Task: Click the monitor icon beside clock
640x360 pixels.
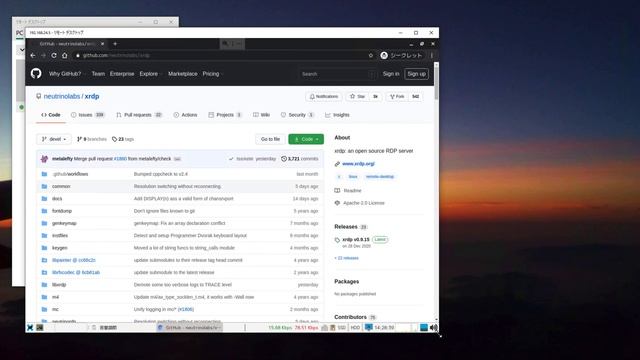Action: point(369,327)
